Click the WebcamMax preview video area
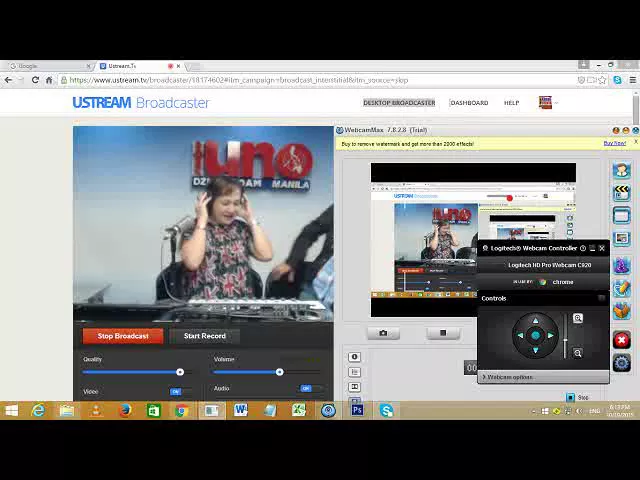The image size is (640, 480). pyautogui.click(x=473, y=240)
